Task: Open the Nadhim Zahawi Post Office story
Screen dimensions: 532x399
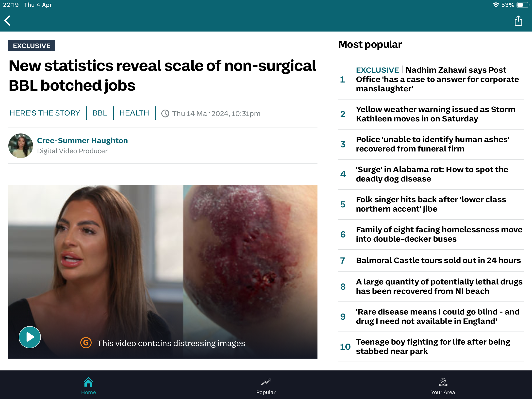Action: (431, 79)
